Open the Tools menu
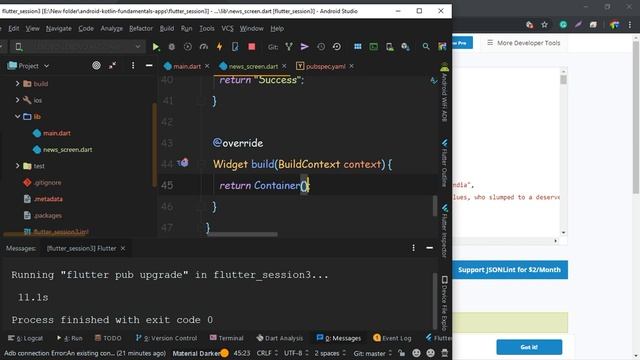Viewport: 640px width, 360px height. point(207,29)
